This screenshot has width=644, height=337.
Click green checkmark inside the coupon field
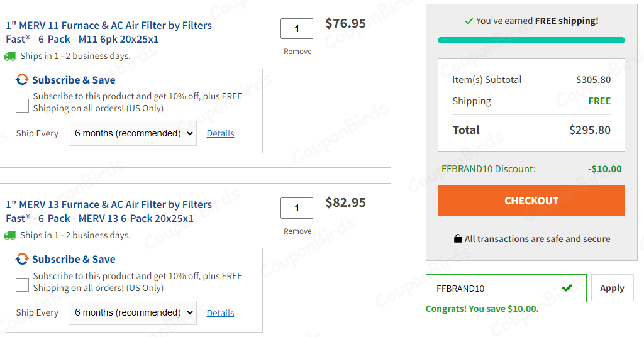click(x=567, y=288)
